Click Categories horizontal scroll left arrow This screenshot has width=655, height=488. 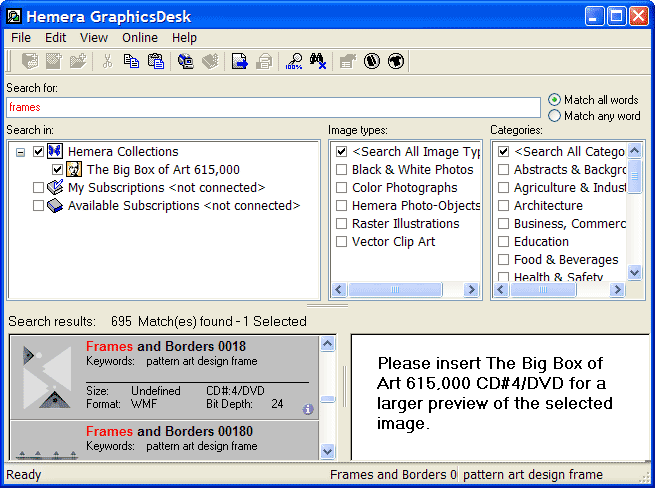point(501,289)
